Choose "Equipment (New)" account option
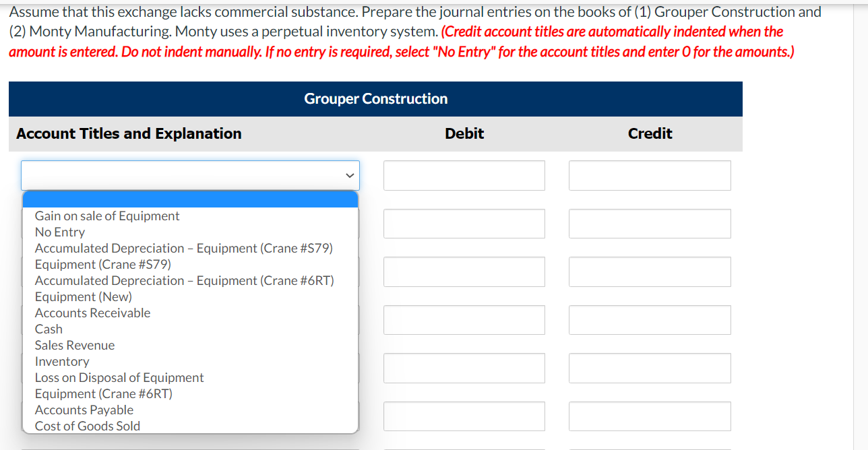The height and width of the screenshot is (450, 868). [x=83, y=296]
